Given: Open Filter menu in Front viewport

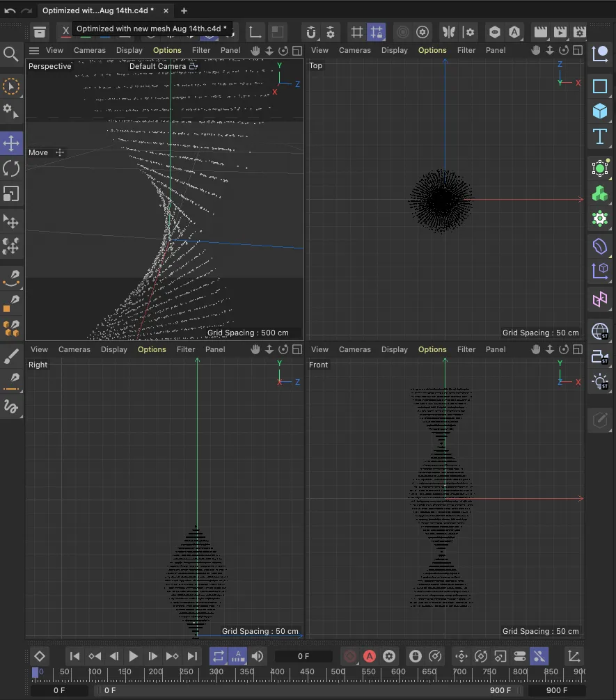Looking at the screenshot, I should tap(466, 349).
